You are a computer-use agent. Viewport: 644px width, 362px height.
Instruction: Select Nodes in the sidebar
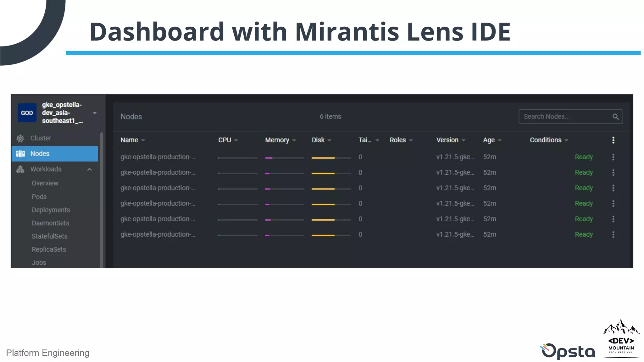[x=55, y=154]
